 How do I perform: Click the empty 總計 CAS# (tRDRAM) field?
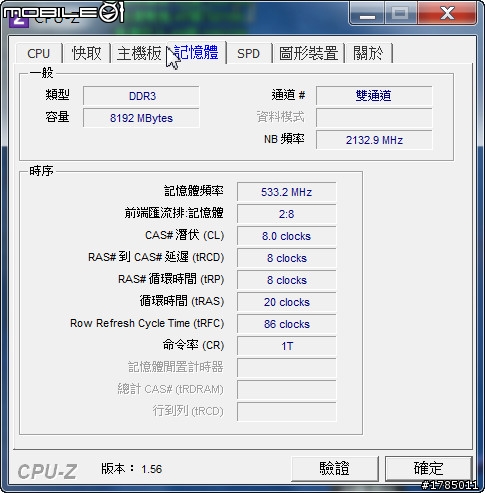tap(287, 390)
